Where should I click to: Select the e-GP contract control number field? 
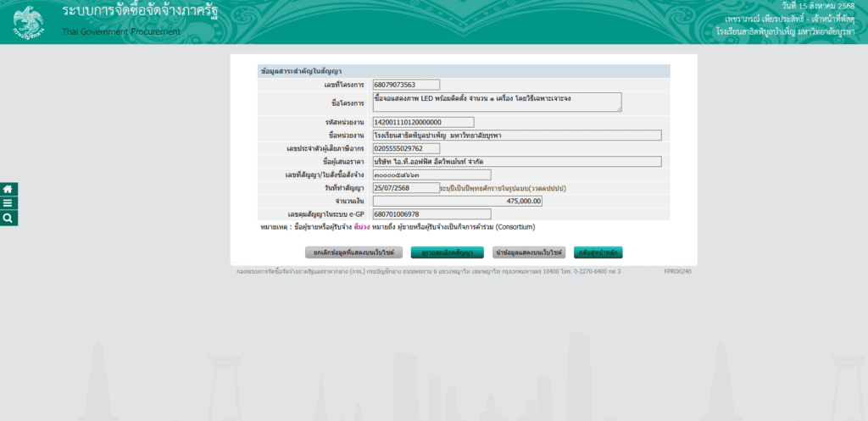pos(431,213)
